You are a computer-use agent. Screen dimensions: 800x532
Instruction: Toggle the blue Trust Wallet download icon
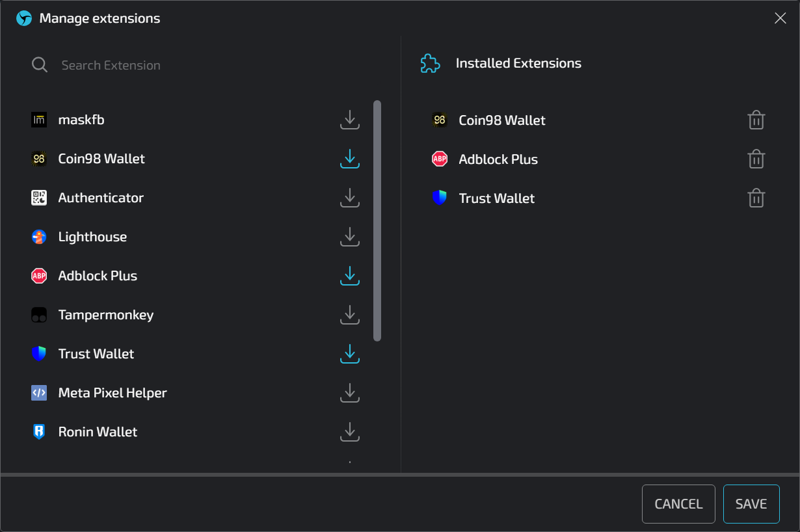pyautogui.click(x=350, y=354)
